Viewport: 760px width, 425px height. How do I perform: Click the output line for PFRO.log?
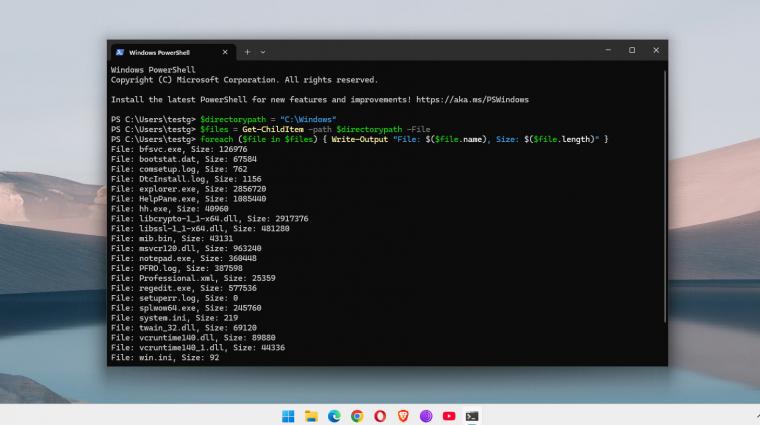point(177,268)
